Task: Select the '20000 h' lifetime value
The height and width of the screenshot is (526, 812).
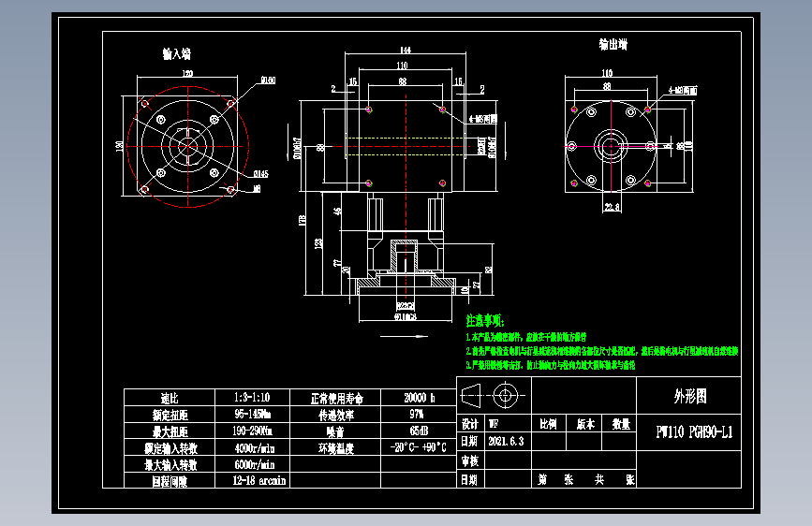Action: [420, 398]
